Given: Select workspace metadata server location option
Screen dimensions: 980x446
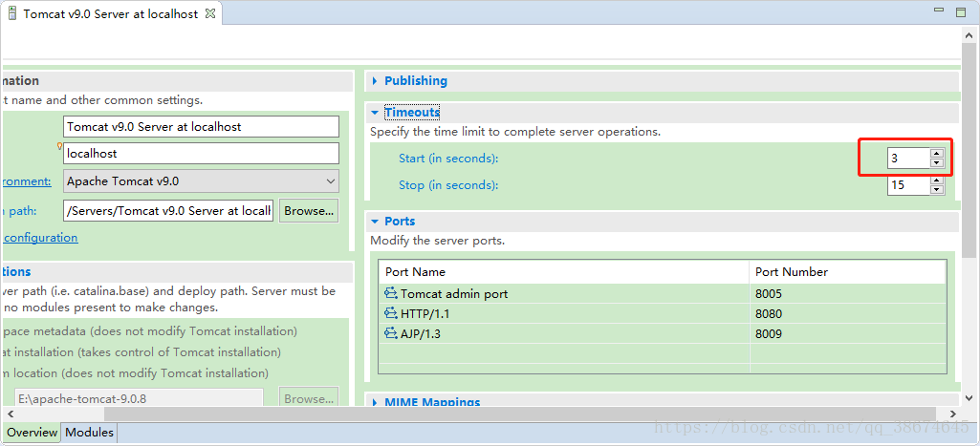Looking at the screenshot, I should coord(149,331).
